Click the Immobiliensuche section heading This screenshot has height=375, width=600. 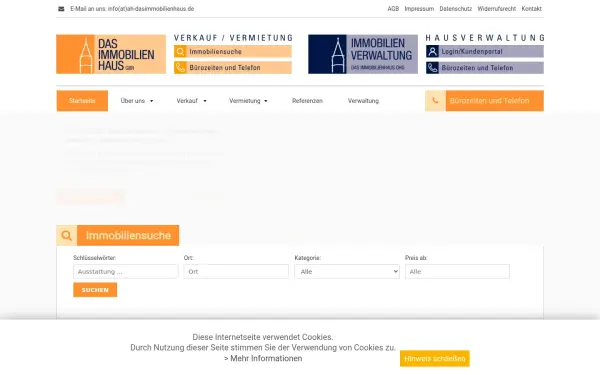[128, 235]
